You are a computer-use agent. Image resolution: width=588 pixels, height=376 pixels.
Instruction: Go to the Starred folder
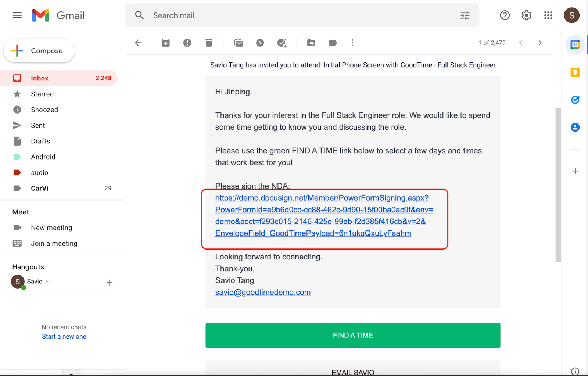tap(42, 94)
